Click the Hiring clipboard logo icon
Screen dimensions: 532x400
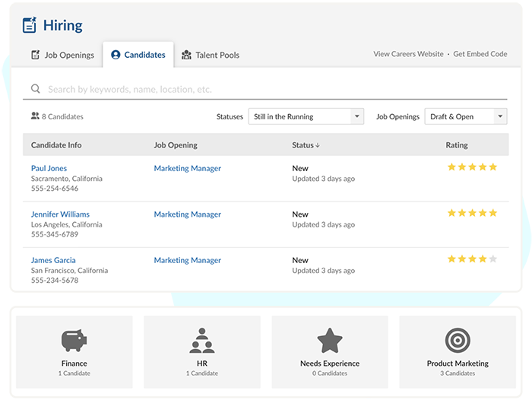[x=30, y=25]
